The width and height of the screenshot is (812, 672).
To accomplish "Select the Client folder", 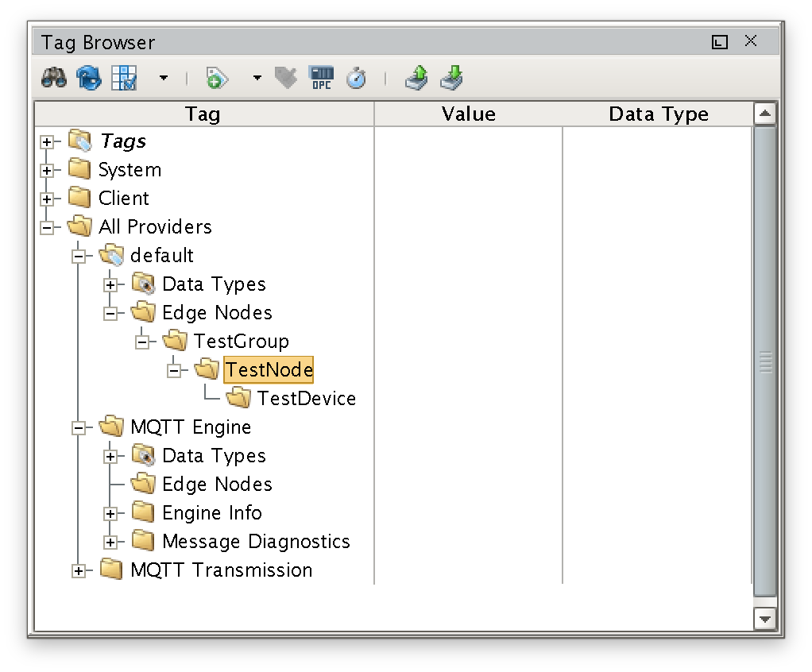I will [x=123, y=199].
